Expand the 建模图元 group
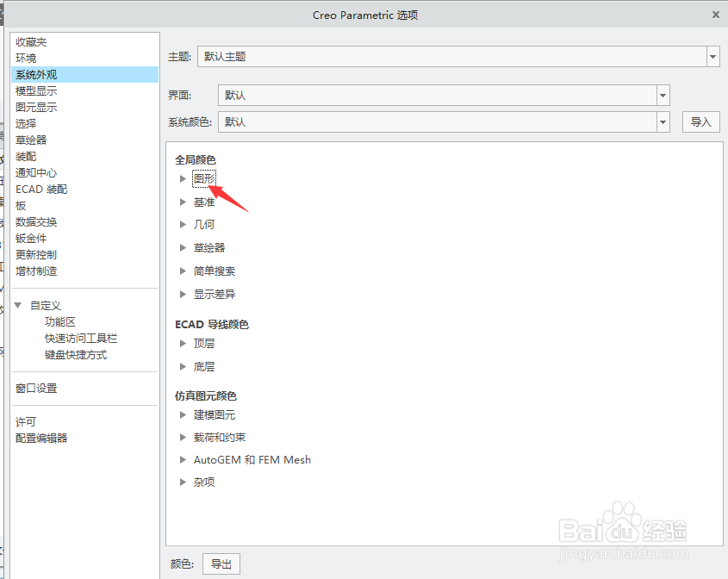The image size is (728, 579). 183,415
